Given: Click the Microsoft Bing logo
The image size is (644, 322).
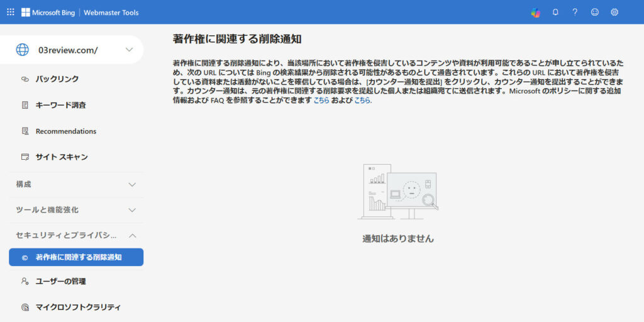Looking at the screenshot, I should [x=48, y=13].
